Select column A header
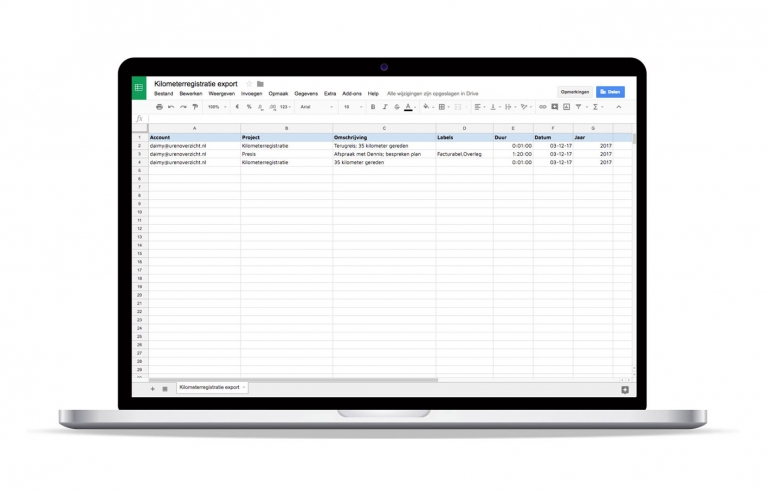Image resolution: width=768 pixels, height=493 pixels. (194, 128)
